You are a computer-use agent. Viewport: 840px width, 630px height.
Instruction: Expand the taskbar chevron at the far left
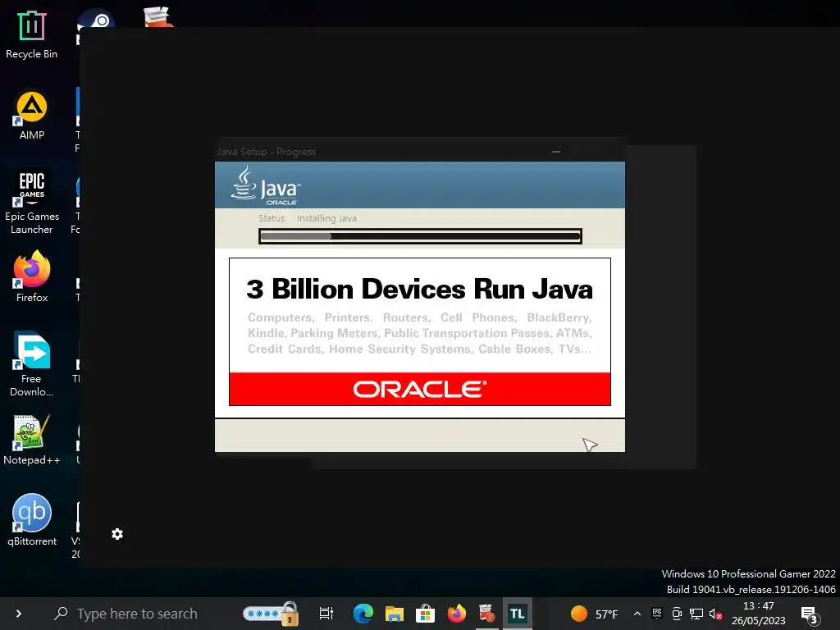[19, 614]
